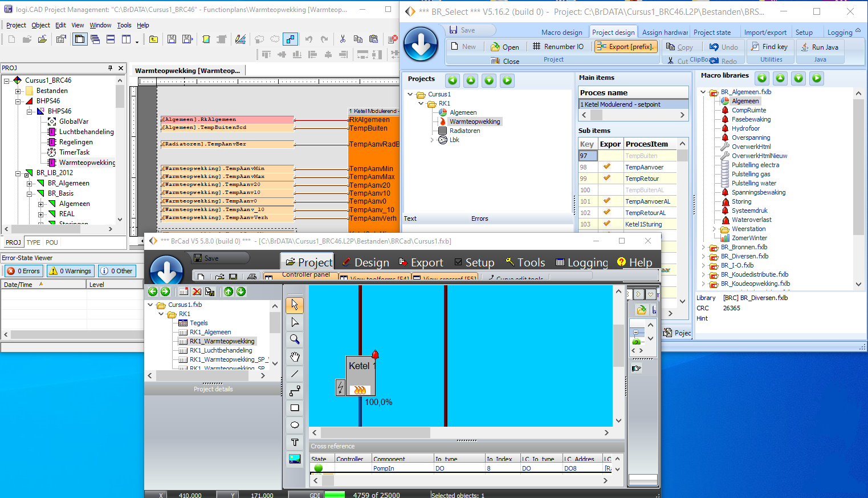This screenshot has width=868, height=498.
Task: Click the 0 Warnings filter button
Action: pos(70,271)
